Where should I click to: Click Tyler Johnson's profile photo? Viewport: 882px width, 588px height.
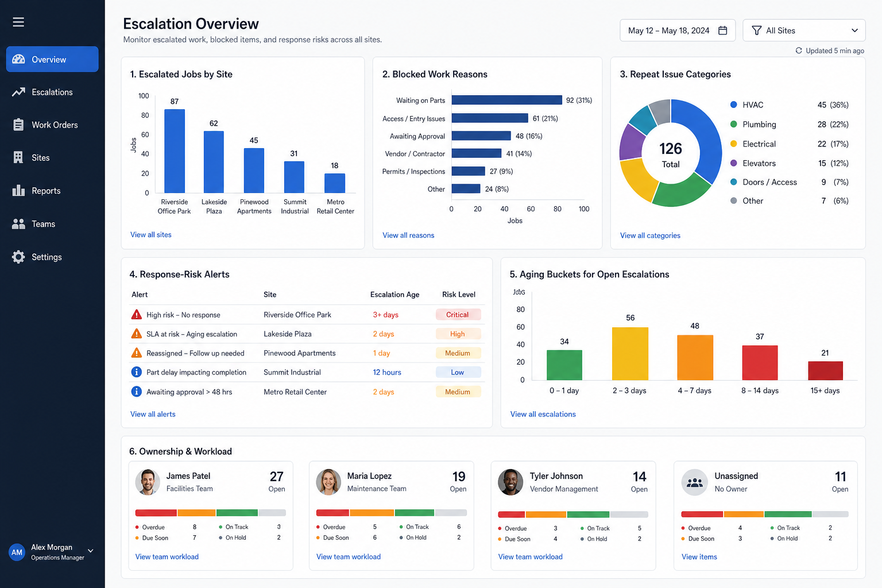tap(510, 482)
